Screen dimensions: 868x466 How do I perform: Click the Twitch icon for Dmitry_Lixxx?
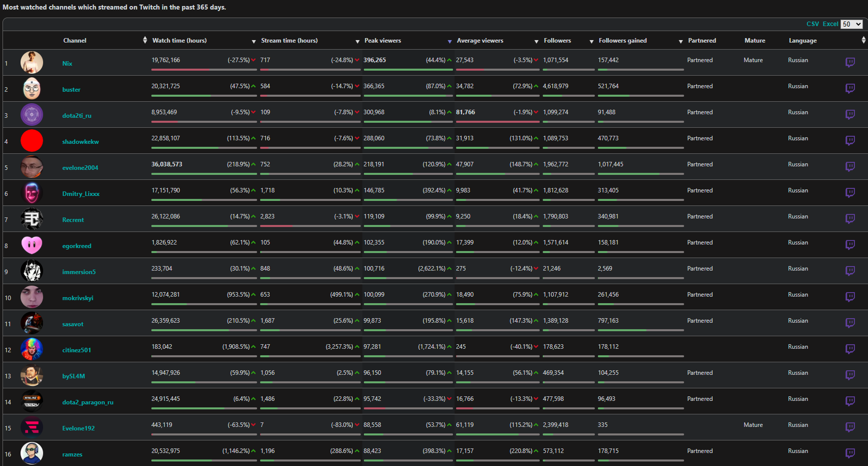pos(850,192)
